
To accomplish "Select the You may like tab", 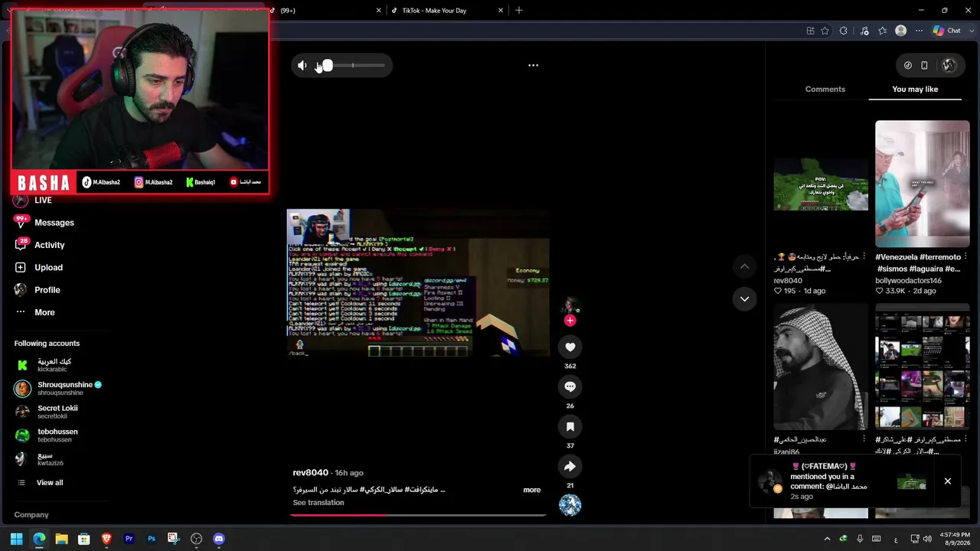I will point(915,90).
